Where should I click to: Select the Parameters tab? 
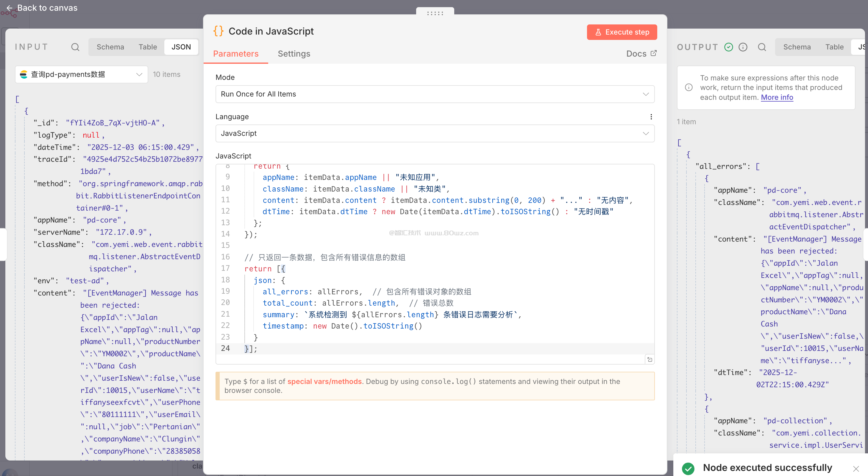235,54
